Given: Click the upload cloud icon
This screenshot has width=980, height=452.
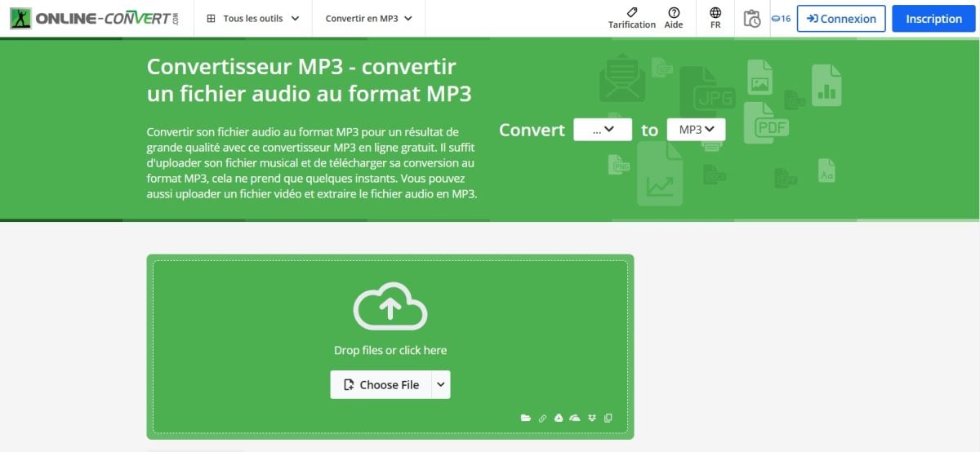Looking at the screenshot, I should 390,306.
